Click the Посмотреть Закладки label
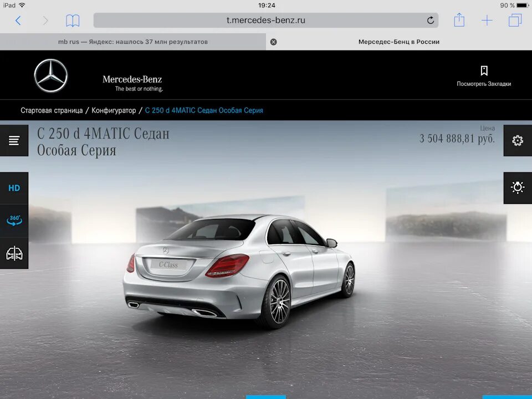532x399 pixels. 484,84
